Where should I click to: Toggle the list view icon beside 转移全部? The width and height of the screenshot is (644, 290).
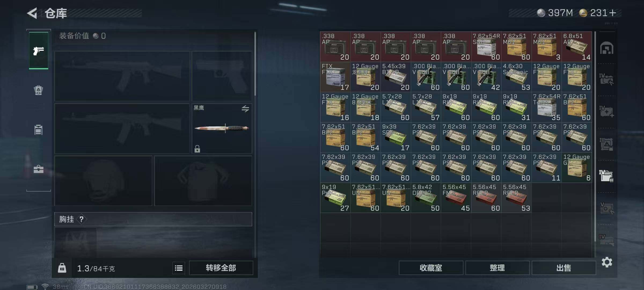coord(179,268)
